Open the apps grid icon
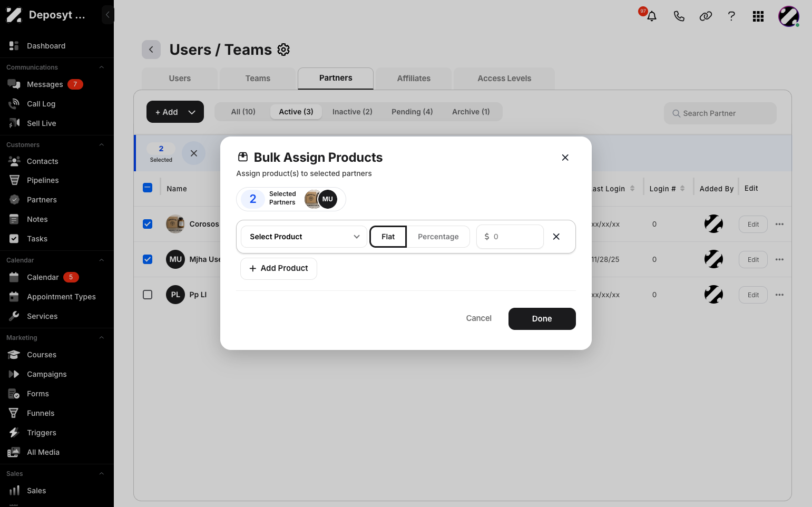Screen dimensions: 812x507 (758, 16)
